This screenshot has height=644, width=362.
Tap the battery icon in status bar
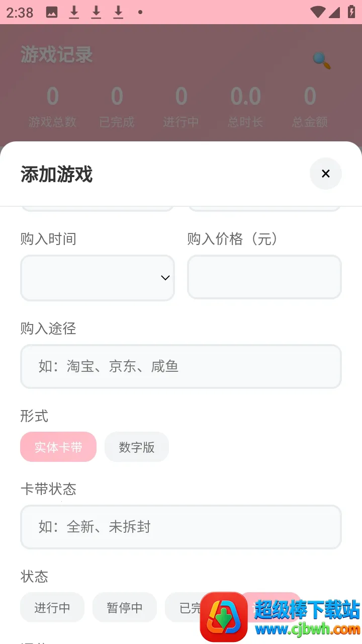click(x=351, y=12)
